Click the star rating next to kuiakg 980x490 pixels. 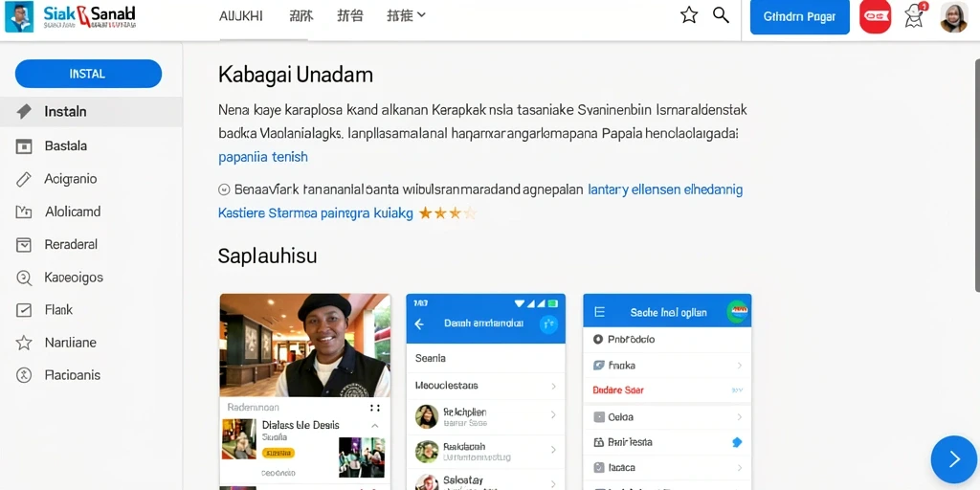(448, 213)
